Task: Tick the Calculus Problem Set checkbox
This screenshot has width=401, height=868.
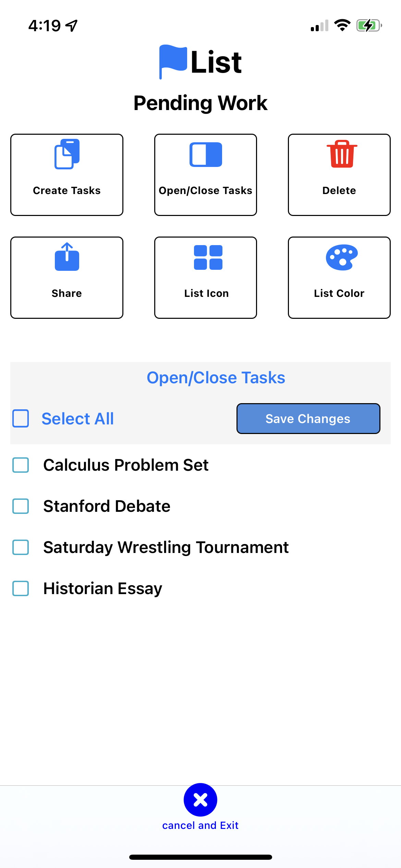Action: pos(21,465)
